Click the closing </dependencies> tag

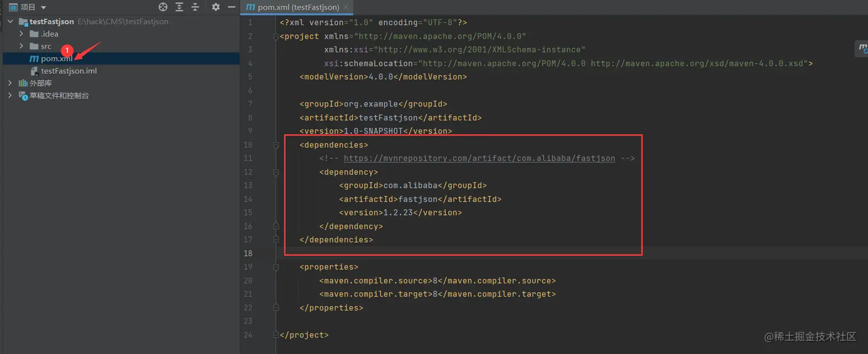pyautogui.click(x=336, y=239)
